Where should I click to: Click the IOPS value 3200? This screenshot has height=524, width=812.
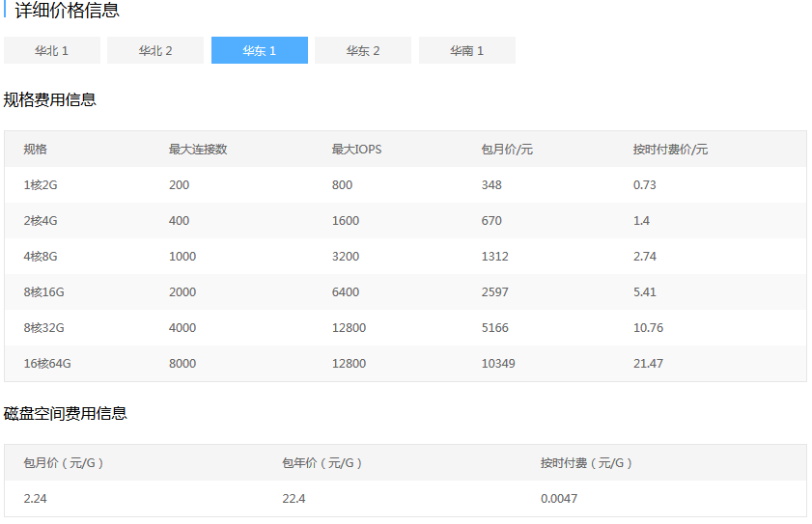[x=346, y=257]
